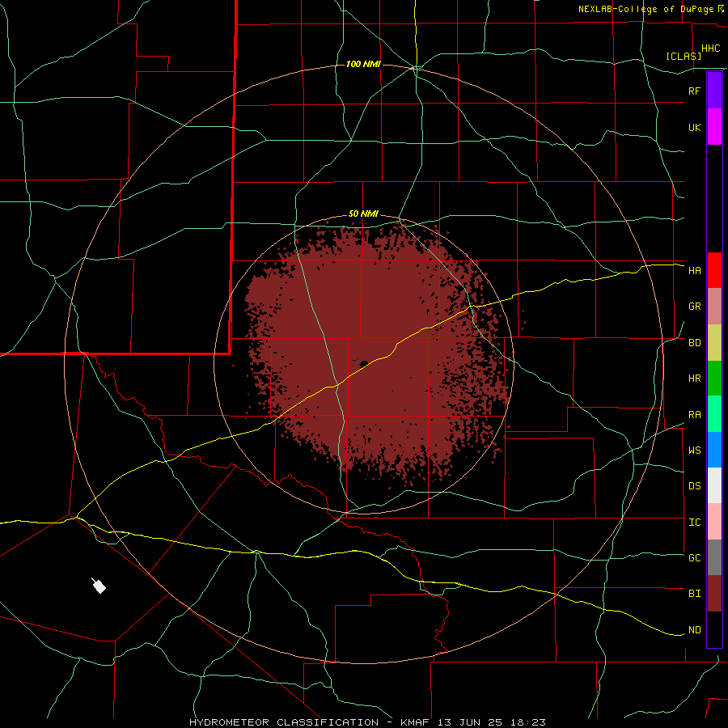The width and height of the screenshot is (728, 728).
Task: Click the 50 NMI range ring label
Action: [x=363, y=214]
